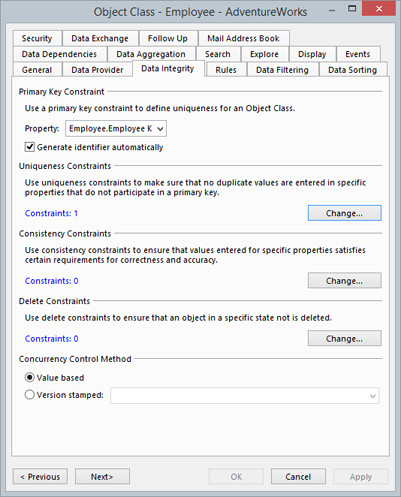Open the Data Exchange tab
The height and width of the screenshot is (497, 401).
[100, 38]
